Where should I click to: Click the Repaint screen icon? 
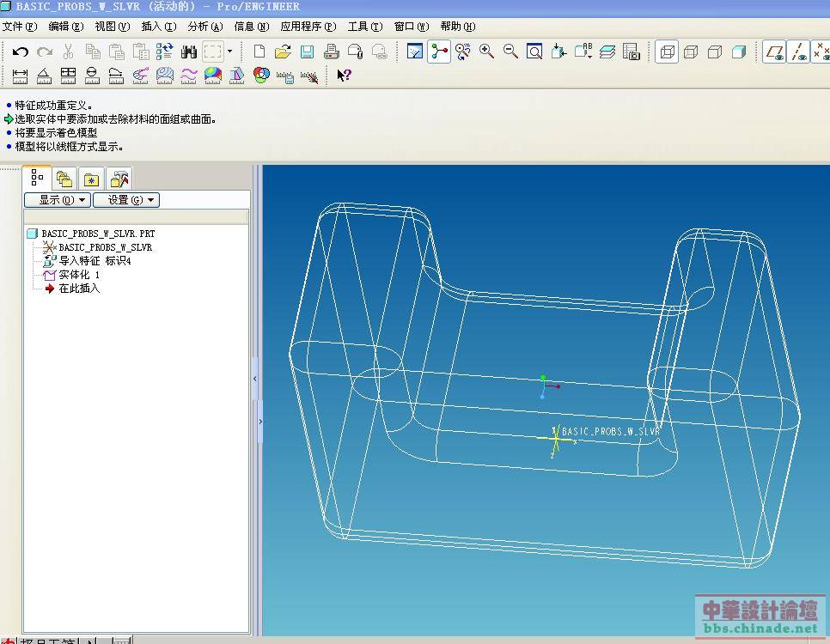point(414,52)
